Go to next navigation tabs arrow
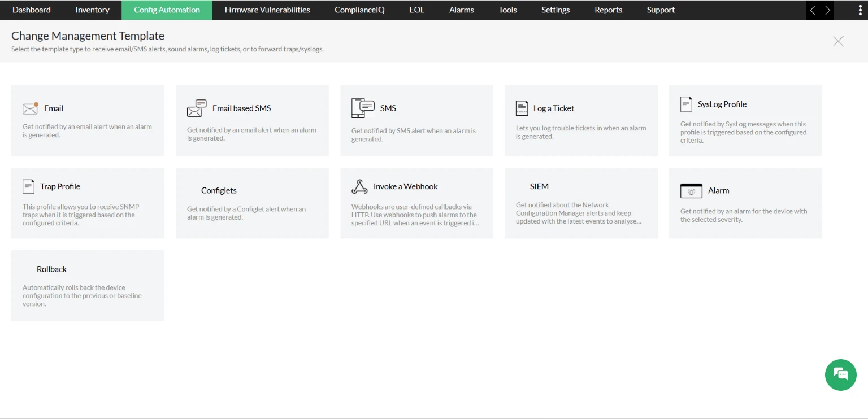The height and width of the screenshot is (419, 868). pos(827,10)
